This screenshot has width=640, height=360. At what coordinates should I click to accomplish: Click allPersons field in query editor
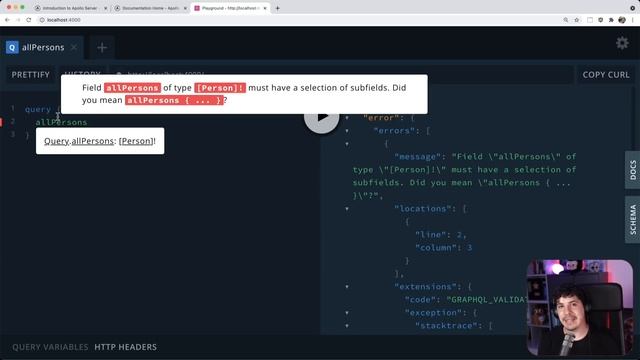pos(61,122)
